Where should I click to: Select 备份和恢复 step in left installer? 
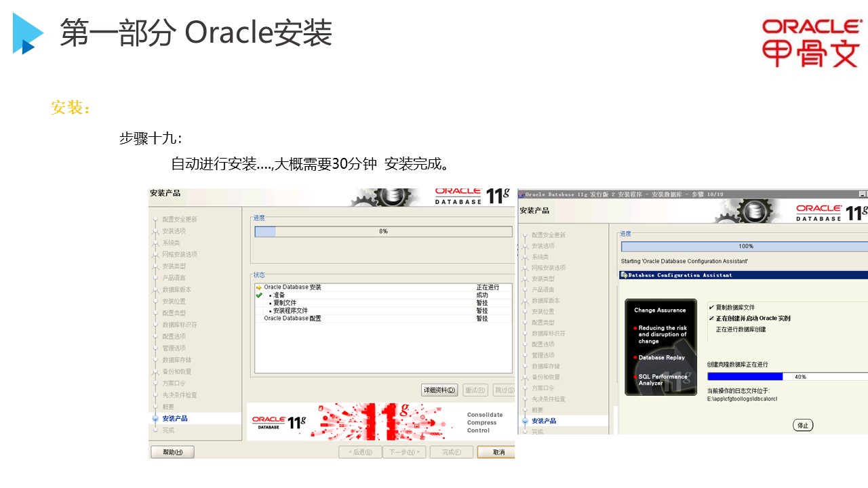176,371
